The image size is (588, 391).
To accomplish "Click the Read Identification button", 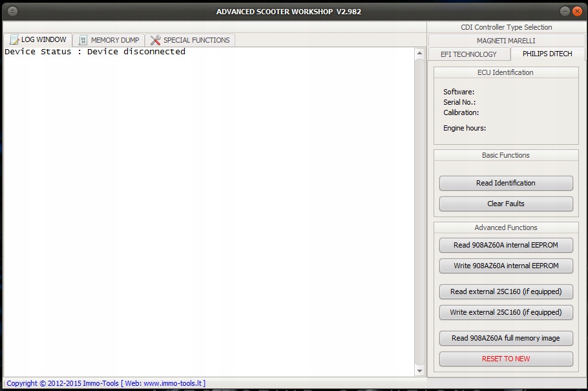I will pyautogui.click(x=506, y=183).
